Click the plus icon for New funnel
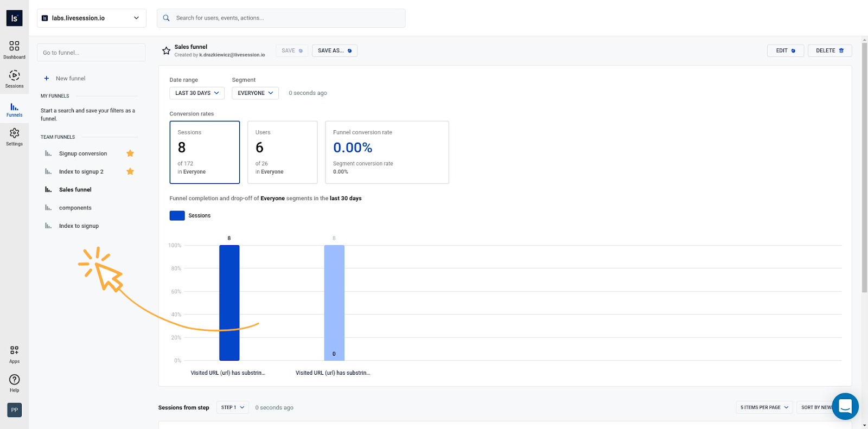868x429 pixels. click(x=47, y=79)
